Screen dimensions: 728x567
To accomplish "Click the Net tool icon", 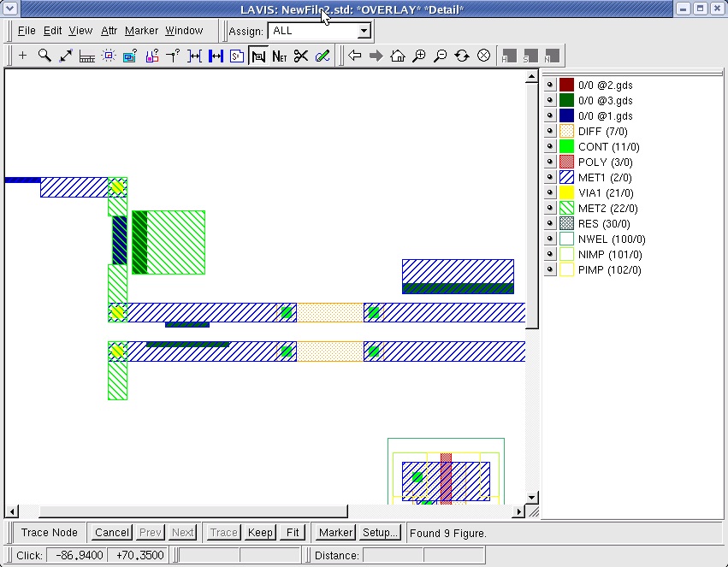I will point(280,56).
